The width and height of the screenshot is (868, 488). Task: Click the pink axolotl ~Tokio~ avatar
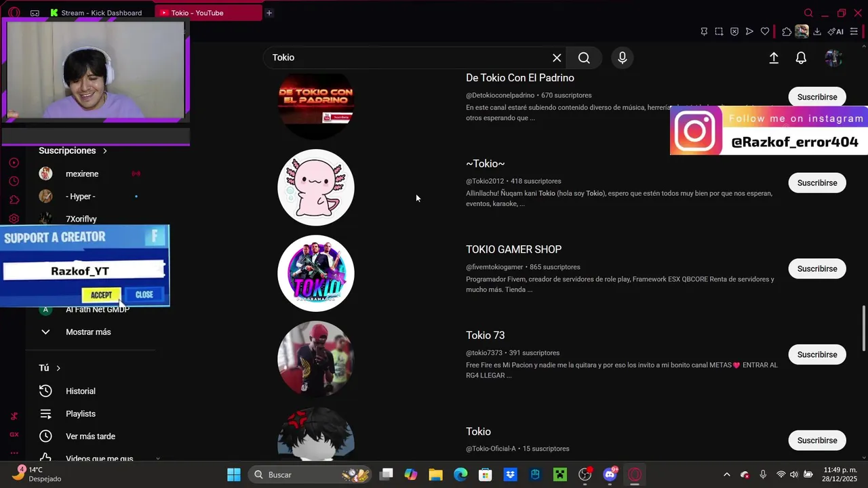pos(316,188)
